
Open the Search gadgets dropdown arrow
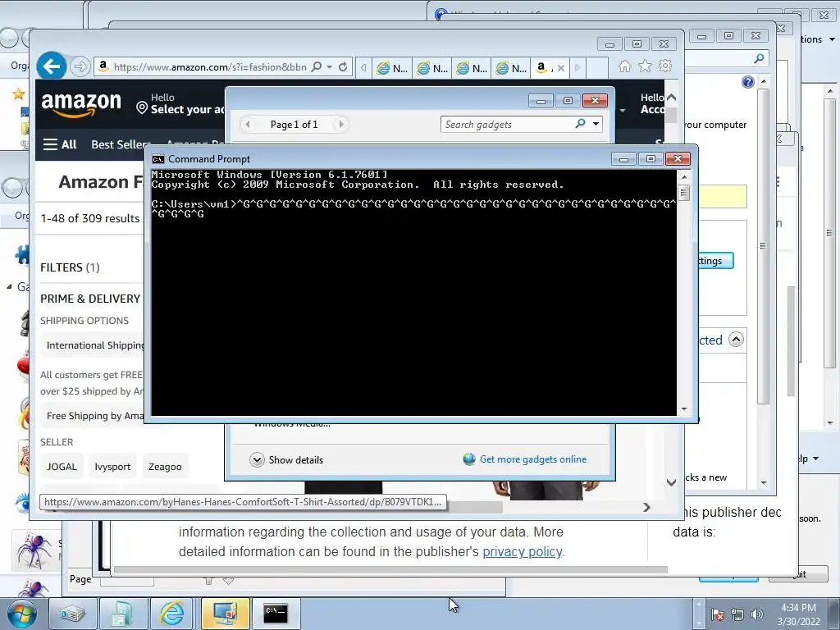(596, 124)
